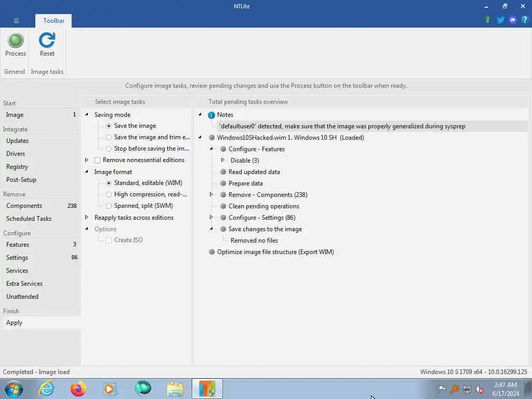This screenshot has height=399, width=532.
Task: Open the hamburger menu
Action: (16, 21)
